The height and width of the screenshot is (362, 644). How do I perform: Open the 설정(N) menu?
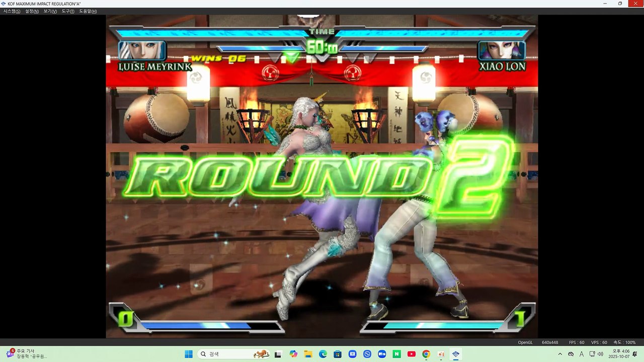click(32, 11)
